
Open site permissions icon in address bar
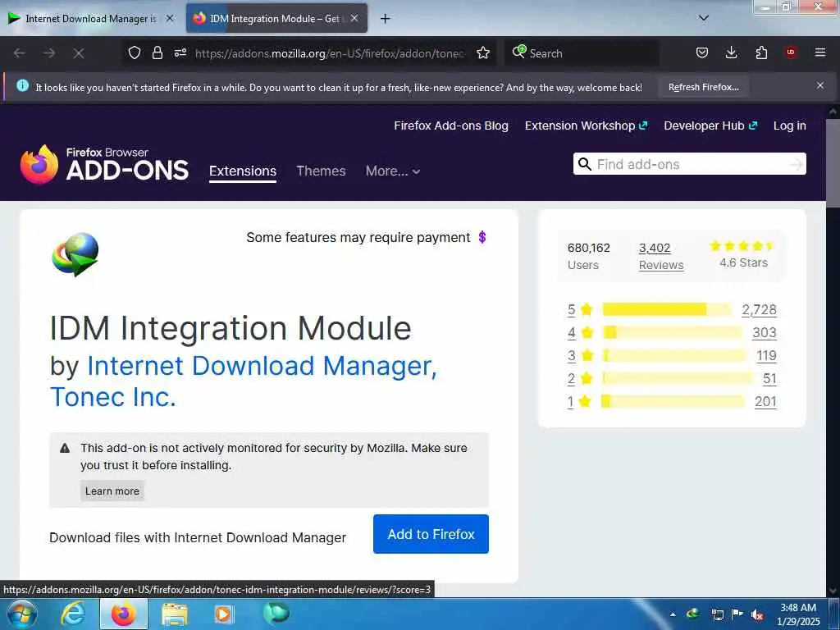pos(180,52)
